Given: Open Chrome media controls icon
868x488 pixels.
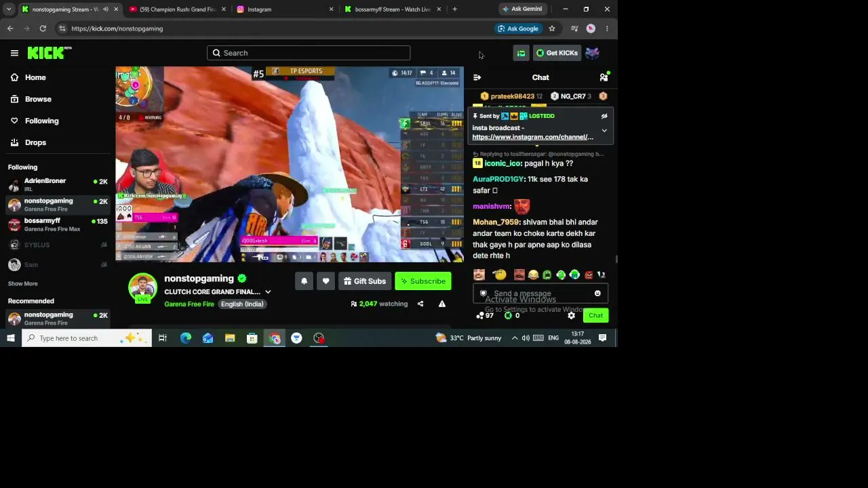Looking at the screenshot, I should (574, 28).
